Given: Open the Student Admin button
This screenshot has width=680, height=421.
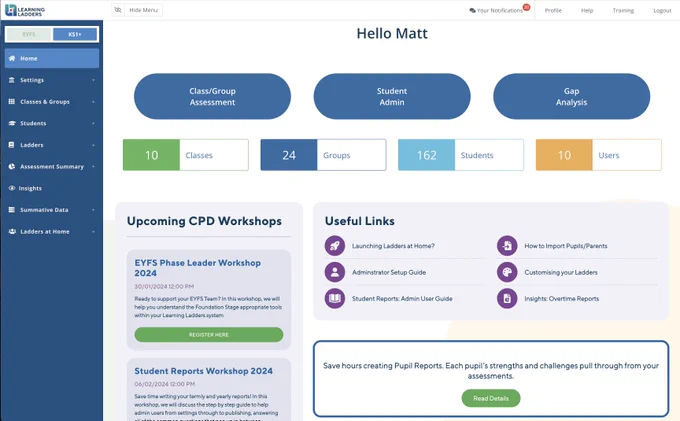Looking at the screenshot, I should pyautogui.click(x=392, y=96).
